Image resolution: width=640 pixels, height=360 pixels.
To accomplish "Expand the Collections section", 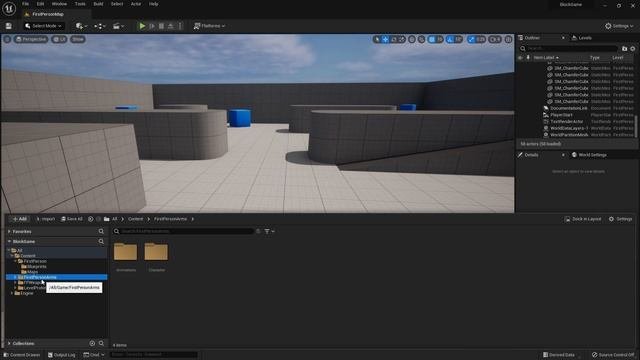I will coord(9,344).
